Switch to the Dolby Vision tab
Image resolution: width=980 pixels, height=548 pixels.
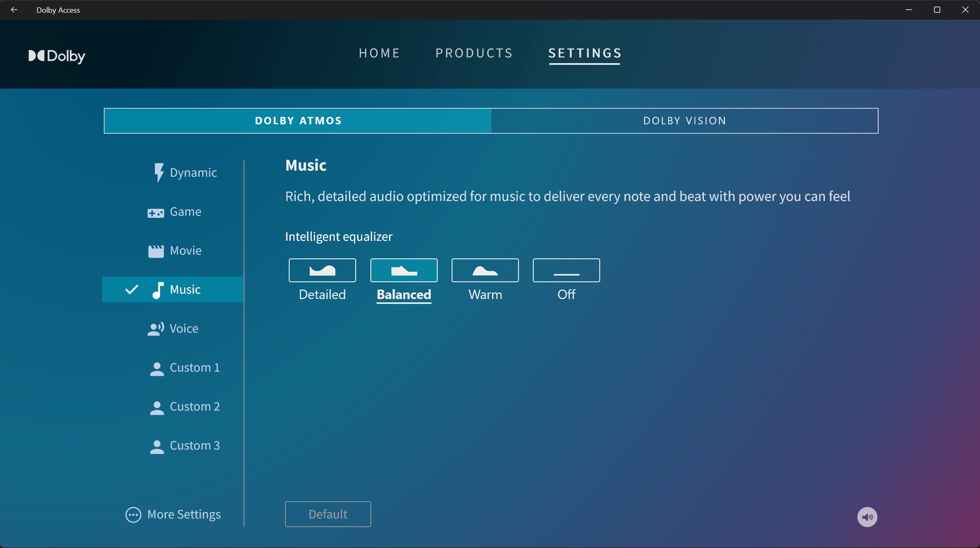pos(684,121)
